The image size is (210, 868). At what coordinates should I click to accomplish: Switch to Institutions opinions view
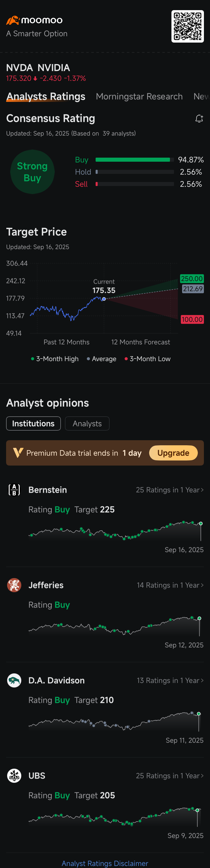click(x=33, y=423)
